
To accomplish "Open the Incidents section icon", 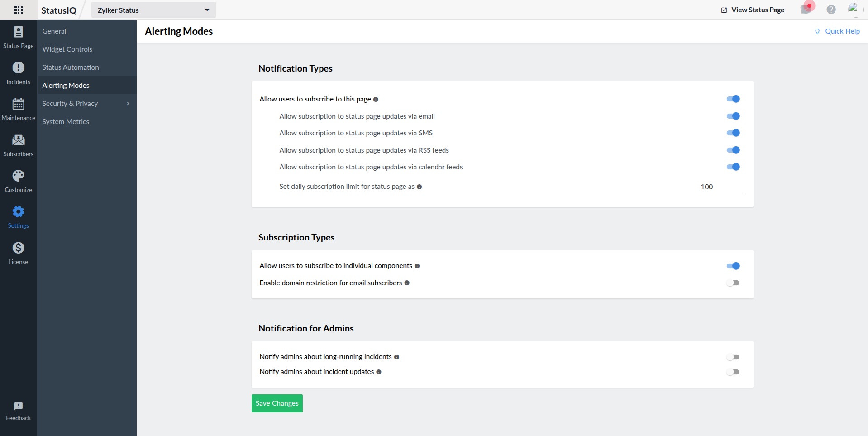I will [x=18, y=68].
